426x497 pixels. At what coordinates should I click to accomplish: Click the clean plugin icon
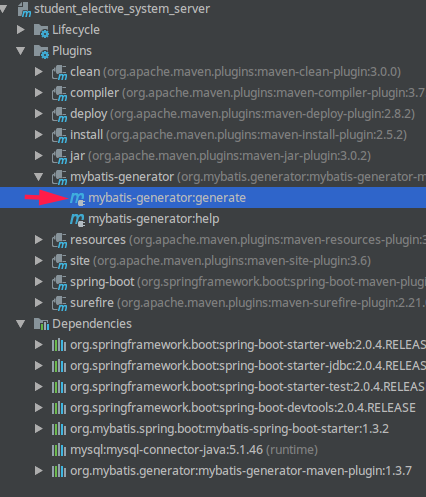(x=59, y=72)
